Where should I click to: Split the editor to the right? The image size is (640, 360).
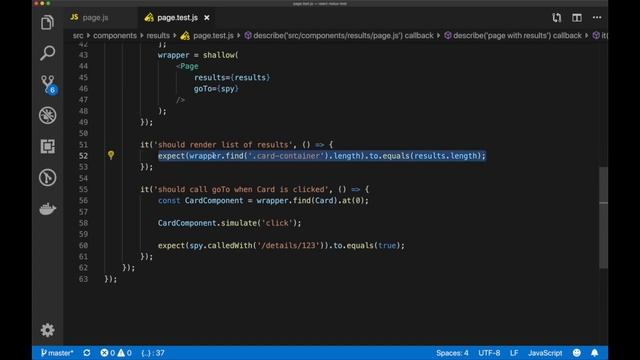tap(577, 18)
